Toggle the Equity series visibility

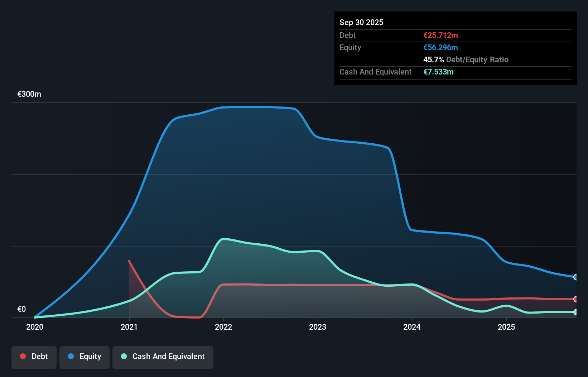85,357
